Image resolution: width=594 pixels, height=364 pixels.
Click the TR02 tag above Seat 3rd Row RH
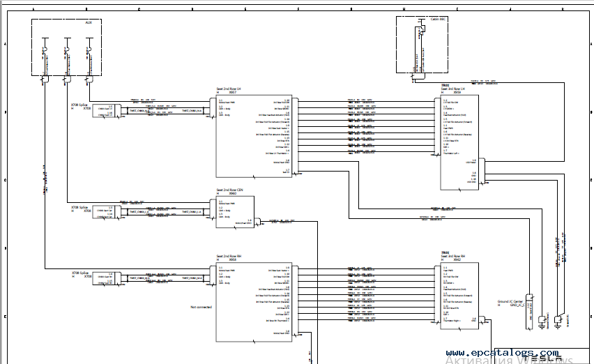445,253
